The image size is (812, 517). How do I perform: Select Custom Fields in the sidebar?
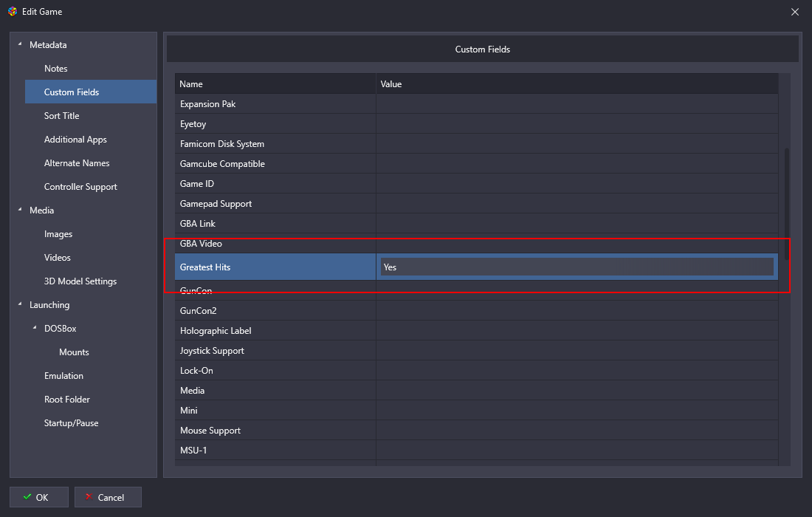pyautogui.click(x=91, y=92)
